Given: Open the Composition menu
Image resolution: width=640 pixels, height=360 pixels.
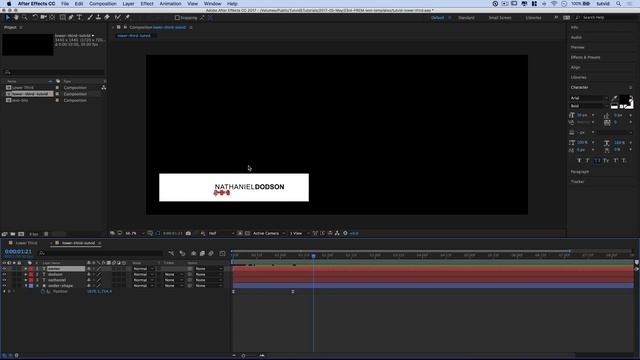Looking at the screenshot, I should [102, 4].
